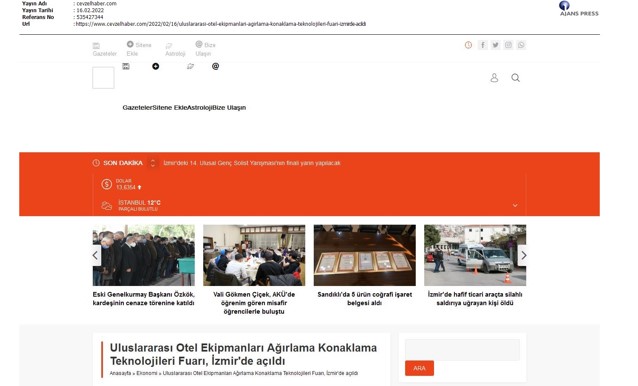Click the black @ contact icon

(x=216, y=66)
